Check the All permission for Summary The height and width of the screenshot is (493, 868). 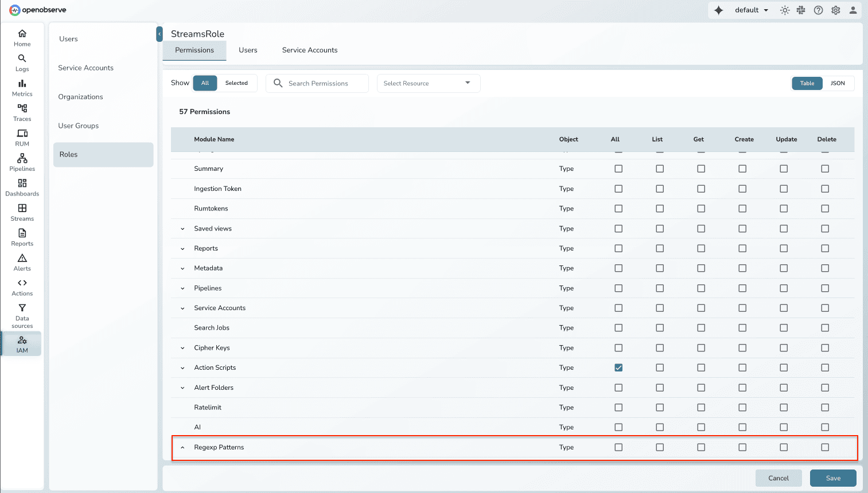coord(618,169)
